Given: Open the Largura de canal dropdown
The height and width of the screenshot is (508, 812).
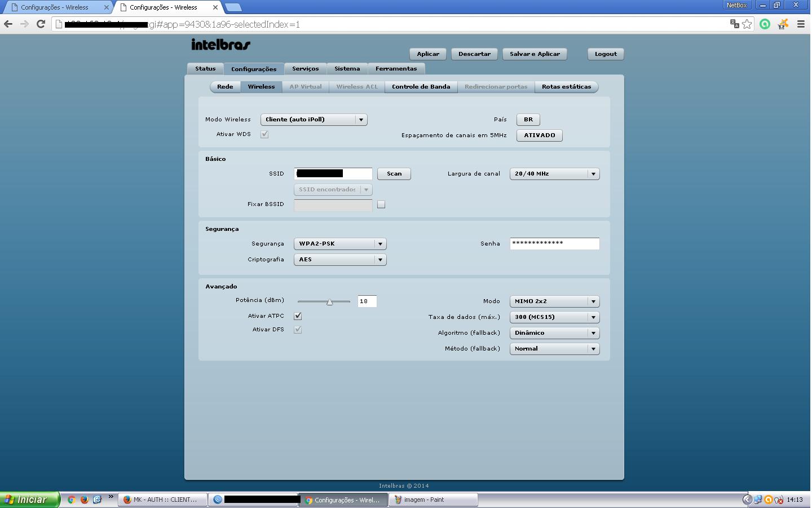Looking at the screenshot, I should point(554,174).
